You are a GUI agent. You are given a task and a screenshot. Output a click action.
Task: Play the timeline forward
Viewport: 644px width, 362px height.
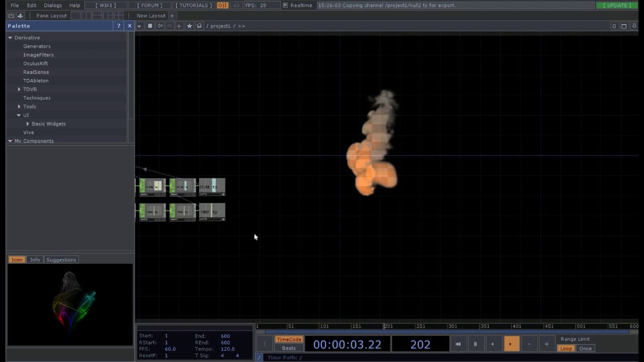click(511, 344)
